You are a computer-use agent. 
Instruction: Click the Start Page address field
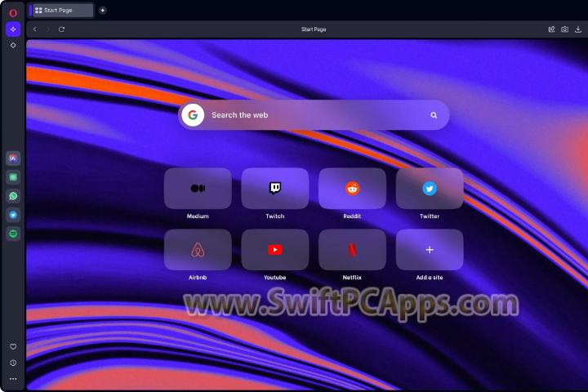pyautogui.click(x=314, y=29)
